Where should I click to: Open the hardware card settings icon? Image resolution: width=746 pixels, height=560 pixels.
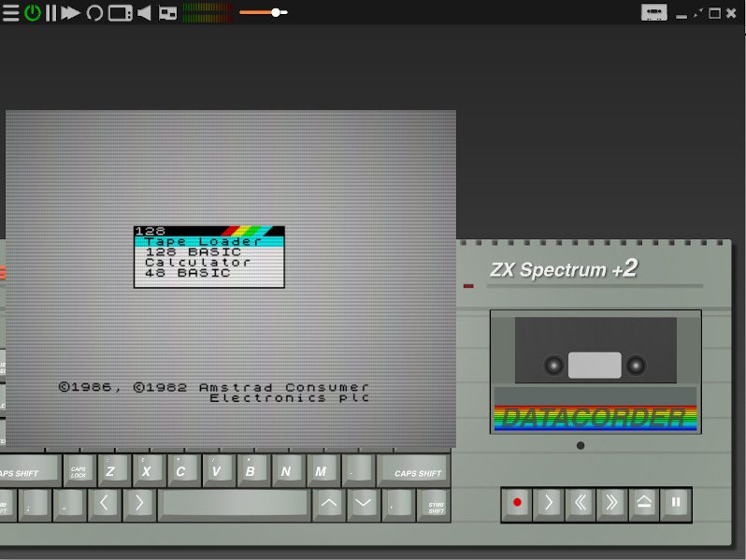click(x=167, y=13)
